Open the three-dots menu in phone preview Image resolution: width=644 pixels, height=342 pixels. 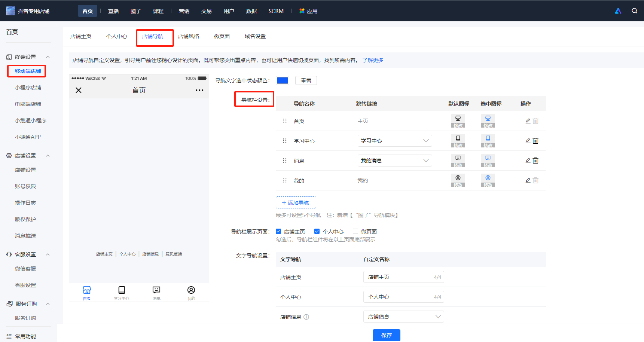(199, 90)
